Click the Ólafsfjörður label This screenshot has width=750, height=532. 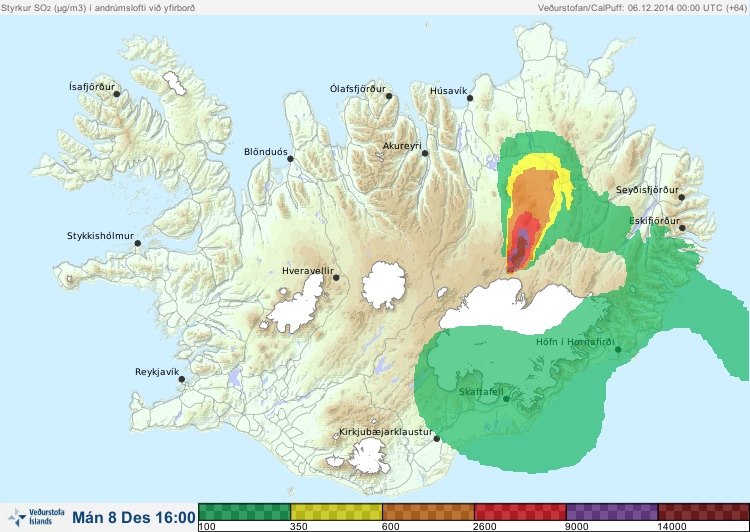point(358,89)
